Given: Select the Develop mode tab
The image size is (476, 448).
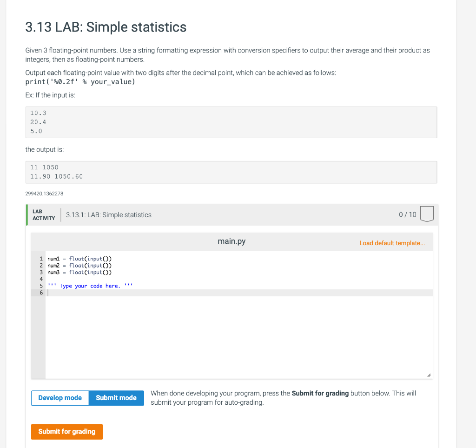Looking at the screenshot, I should point(59,398).
